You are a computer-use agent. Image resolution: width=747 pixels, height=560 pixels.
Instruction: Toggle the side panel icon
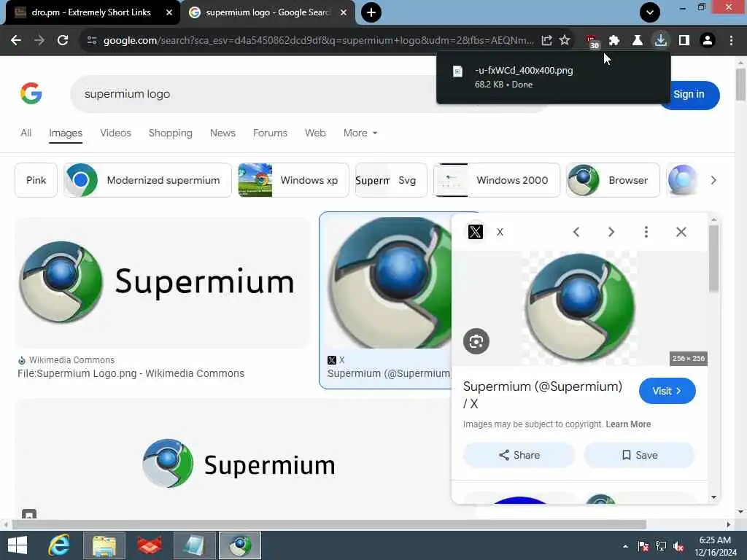[x=684, y=41]
